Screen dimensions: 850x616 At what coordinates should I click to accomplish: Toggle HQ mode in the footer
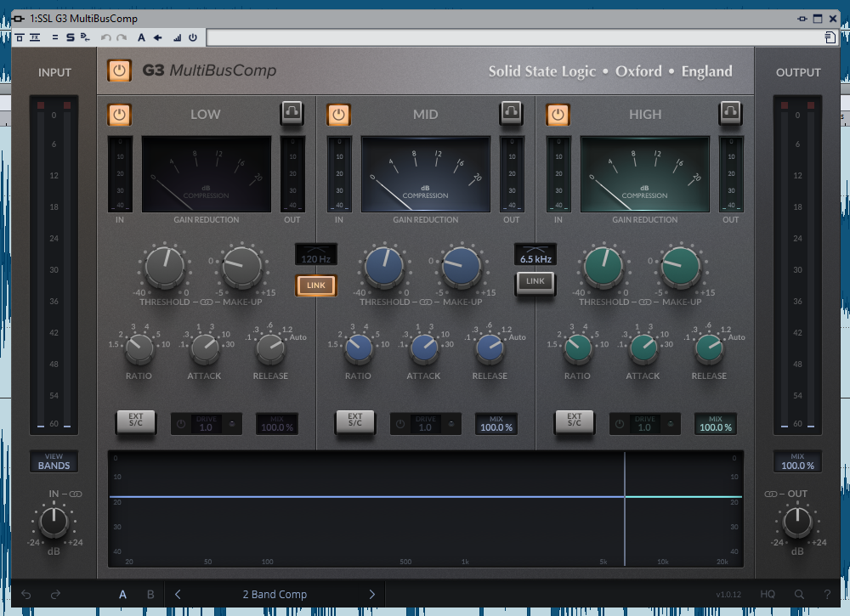click(x=768, y=594)
